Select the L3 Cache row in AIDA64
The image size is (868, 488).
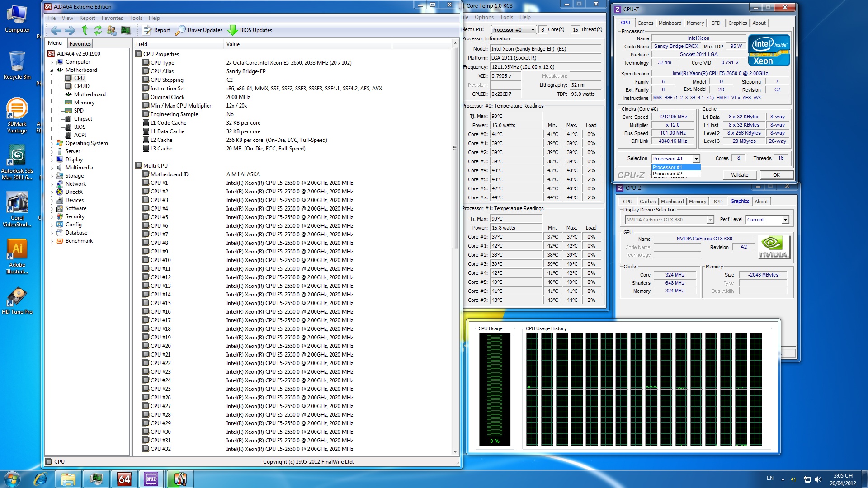pyautogui.click(x=294, y=149)
